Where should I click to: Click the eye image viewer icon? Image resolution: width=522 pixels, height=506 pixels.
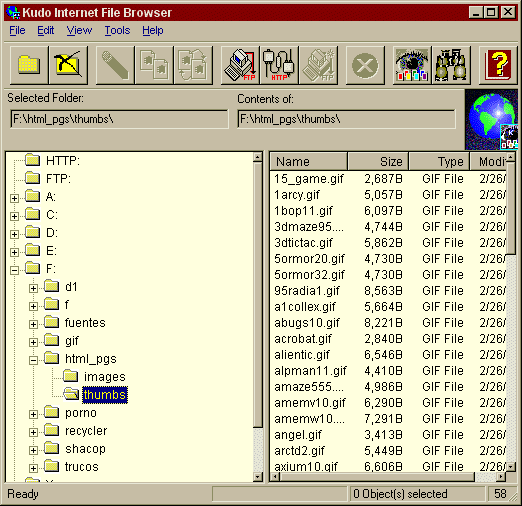[412, 65]
